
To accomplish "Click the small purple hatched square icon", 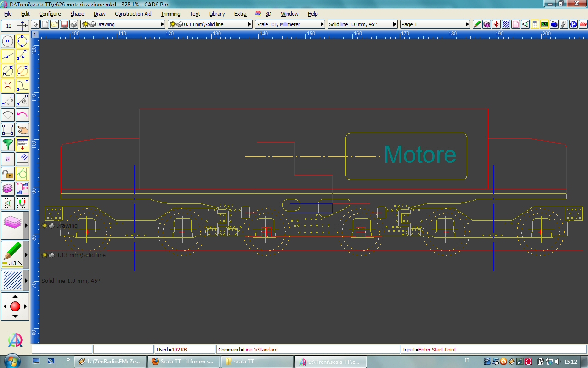I will tap(8, 159).
